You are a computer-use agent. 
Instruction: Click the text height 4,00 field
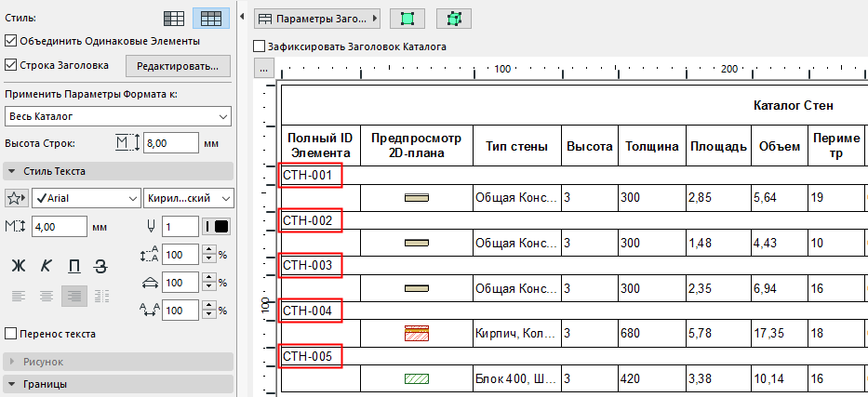(60, 227)
